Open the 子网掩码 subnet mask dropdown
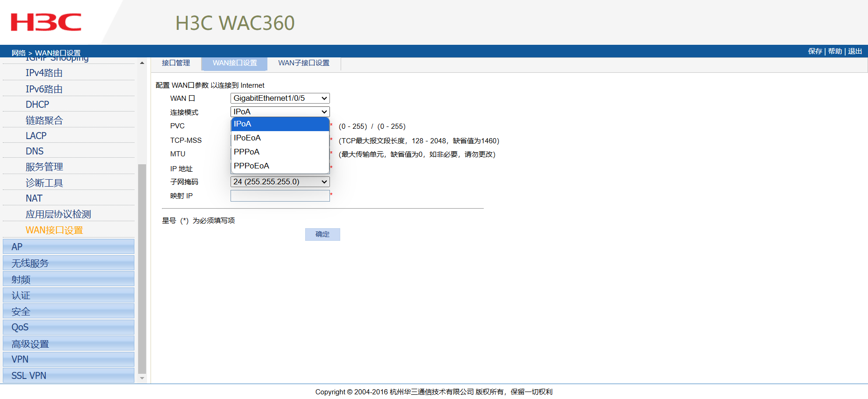The width and height of the screenshot is (868, 399). pos(280,182)
